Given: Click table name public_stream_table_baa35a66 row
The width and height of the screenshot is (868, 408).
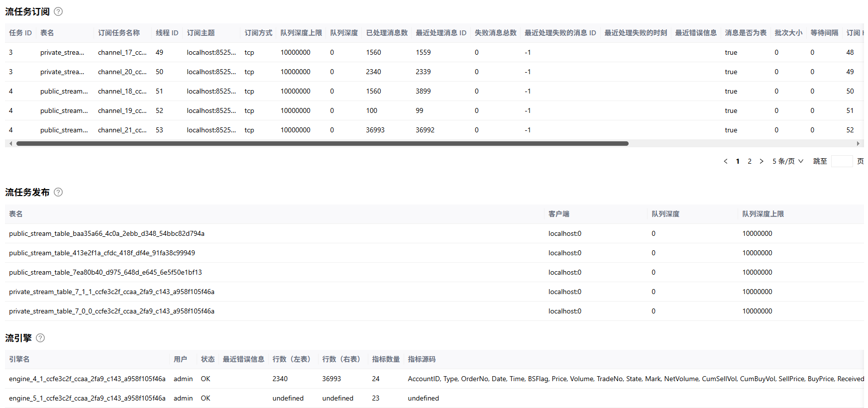Looking at the screenshot, I should click(107, 233).
